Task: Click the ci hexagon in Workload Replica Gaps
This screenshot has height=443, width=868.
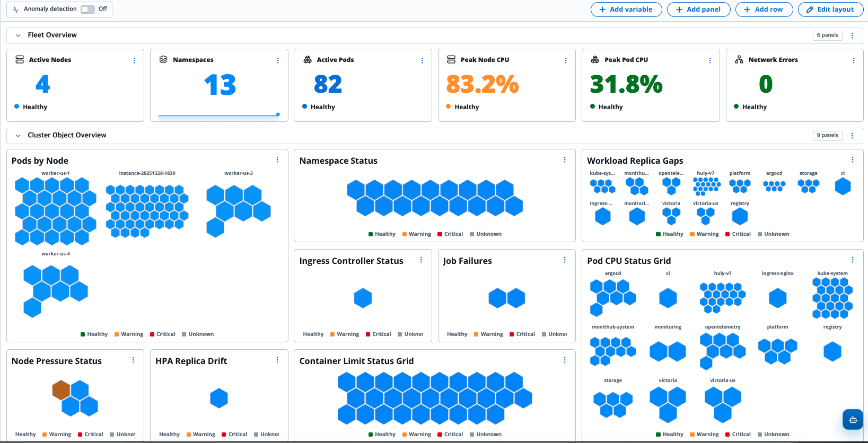Action: click(x=843, y=187)
